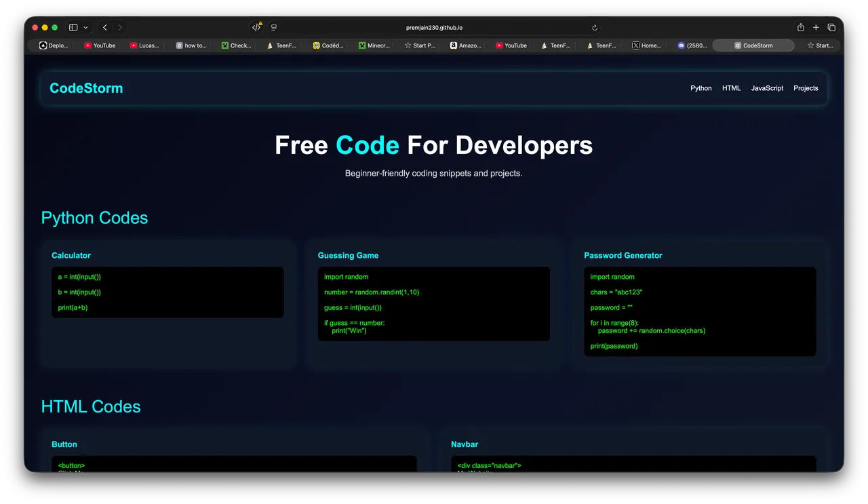The image size is (868, 504).
Task: Click the "for i in range(8):" line
Action: coord(614,323)
